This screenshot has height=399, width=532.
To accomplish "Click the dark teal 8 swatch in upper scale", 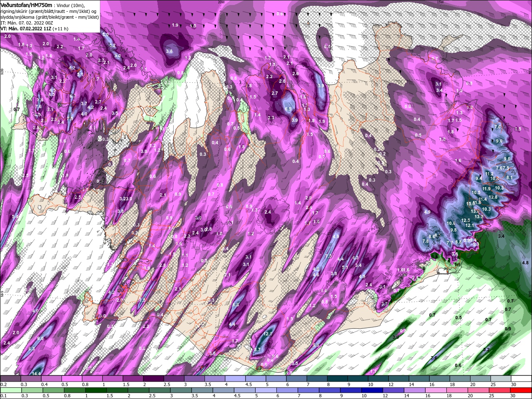I will pyautogui.click(x=337, y=379).
